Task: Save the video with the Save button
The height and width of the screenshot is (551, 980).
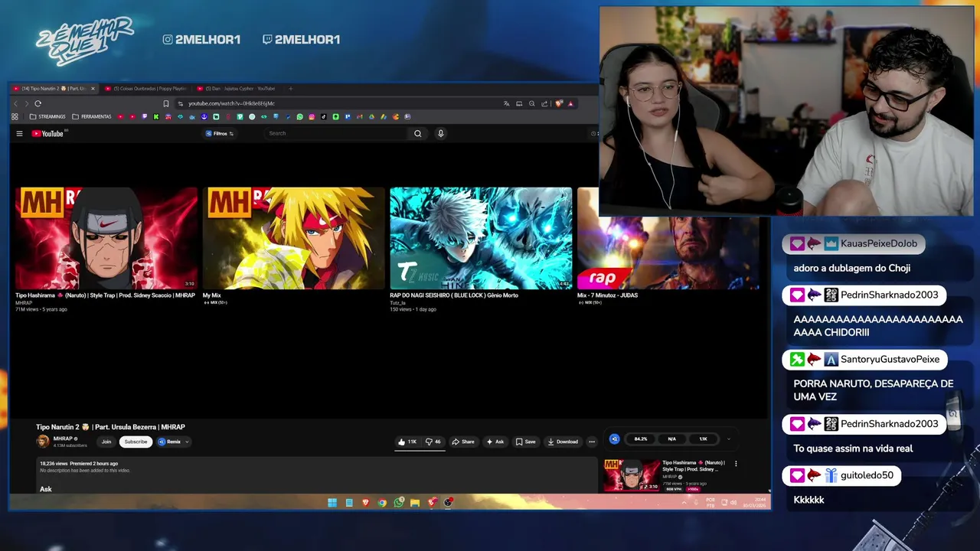Action: 525,442
